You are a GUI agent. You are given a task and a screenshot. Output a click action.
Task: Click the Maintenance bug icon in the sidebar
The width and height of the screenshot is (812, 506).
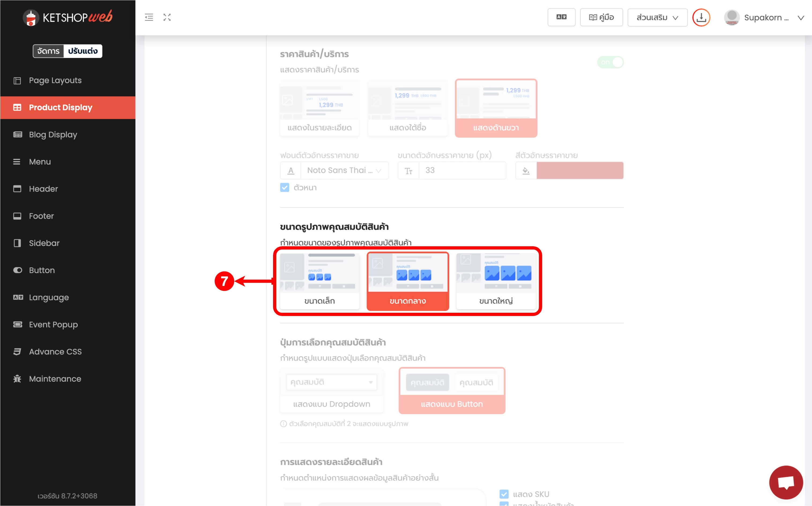(17, 379)
